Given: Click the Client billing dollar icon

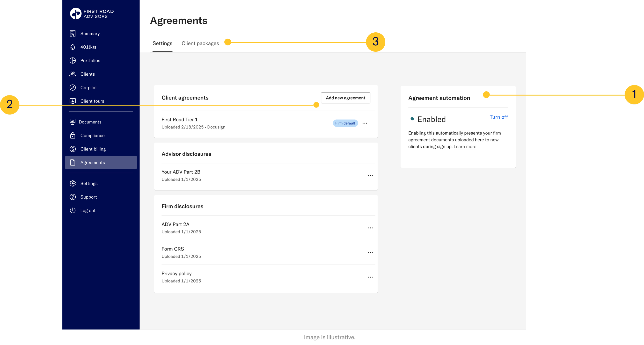Looking at the screenshot, I should (73, 149).
